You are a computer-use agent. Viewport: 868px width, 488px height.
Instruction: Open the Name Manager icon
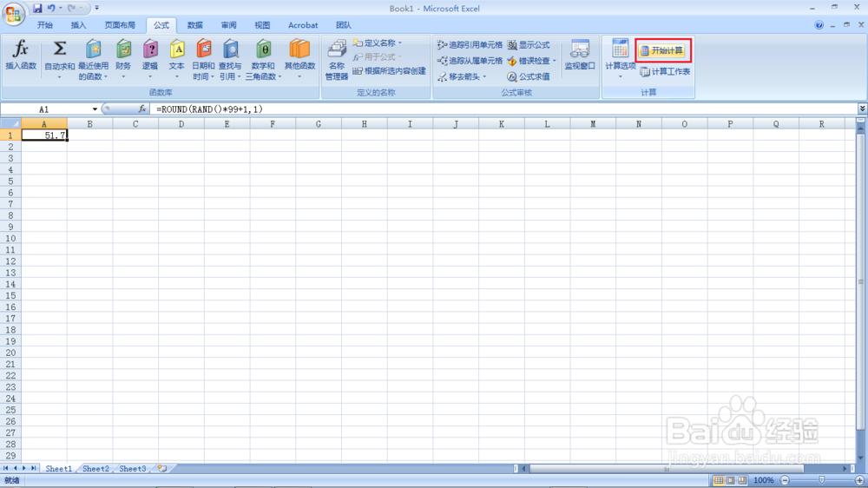click(337, 49)
